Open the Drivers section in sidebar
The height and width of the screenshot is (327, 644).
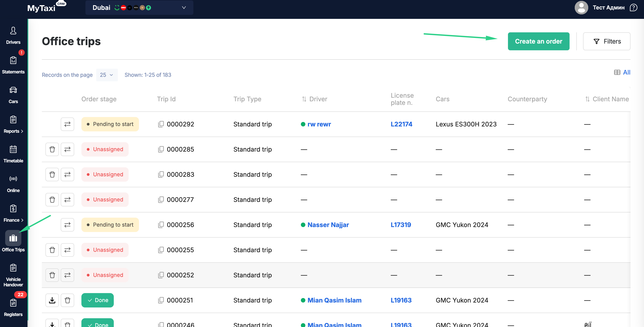13,35
